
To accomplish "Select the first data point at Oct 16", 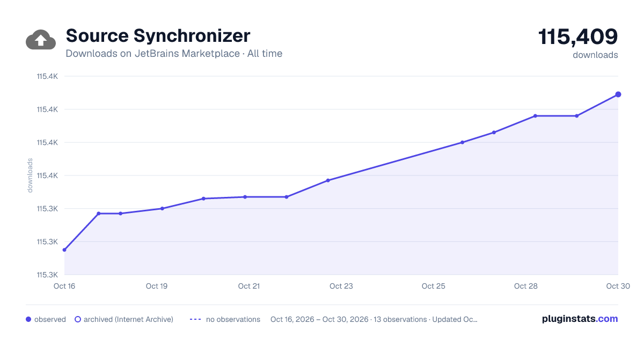I will pos(64,250).
